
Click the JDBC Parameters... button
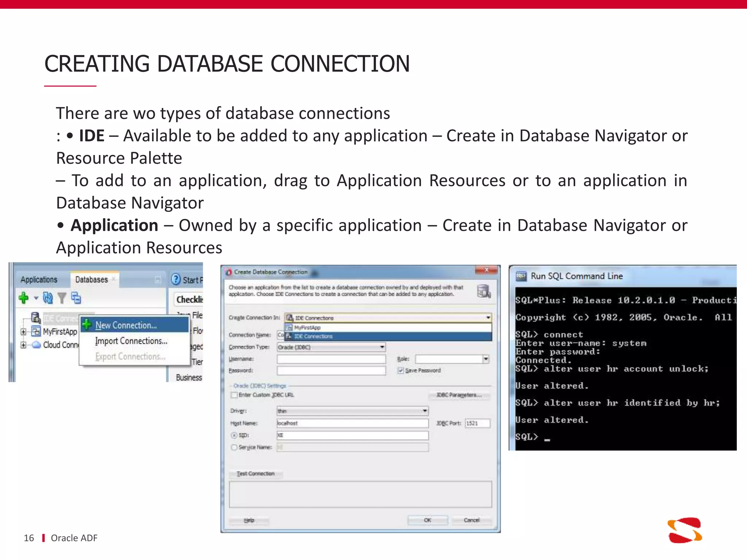(459, 395)
